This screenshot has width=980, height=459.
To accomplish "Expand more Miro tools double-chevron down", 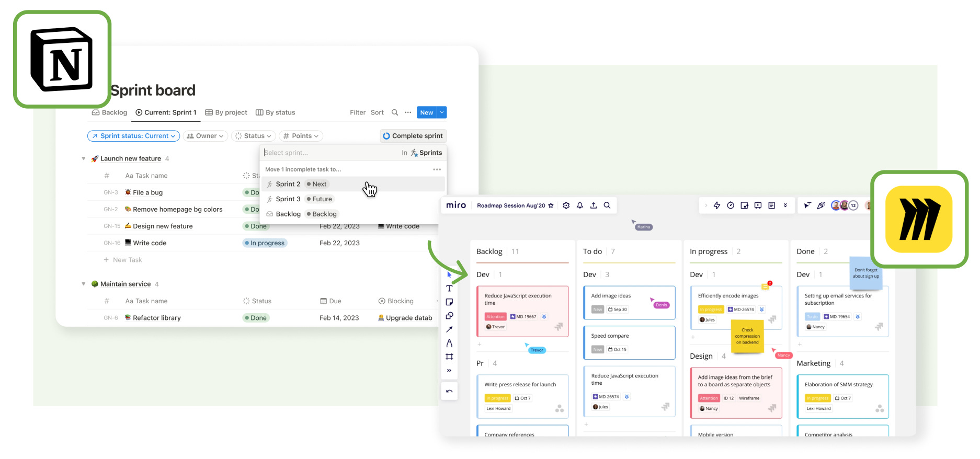I will click(785, 205).
